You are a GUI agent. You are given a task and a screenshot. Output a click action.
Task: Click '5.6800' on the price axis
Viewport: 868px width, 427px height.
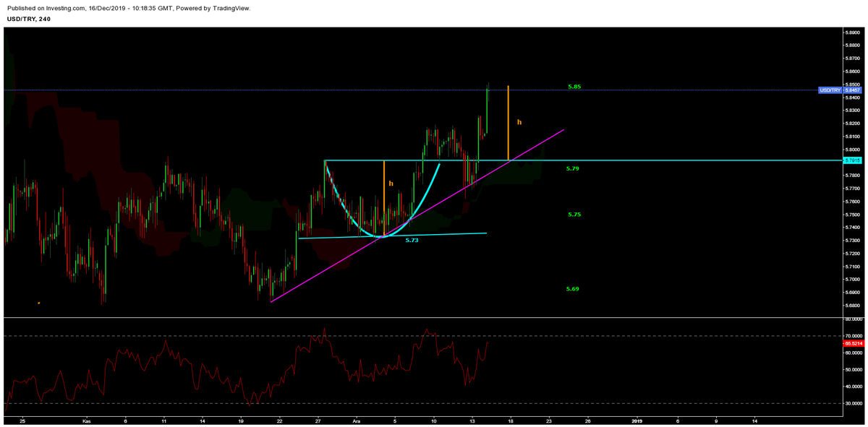(854, 306)
